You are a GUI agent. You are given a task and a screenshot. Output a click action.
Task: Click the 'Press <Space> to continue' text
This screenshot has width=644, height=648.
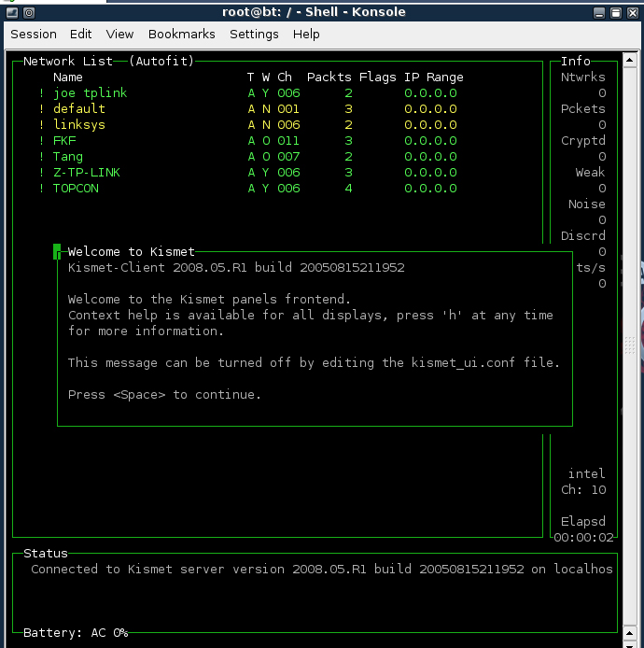[x=164, y=395]
